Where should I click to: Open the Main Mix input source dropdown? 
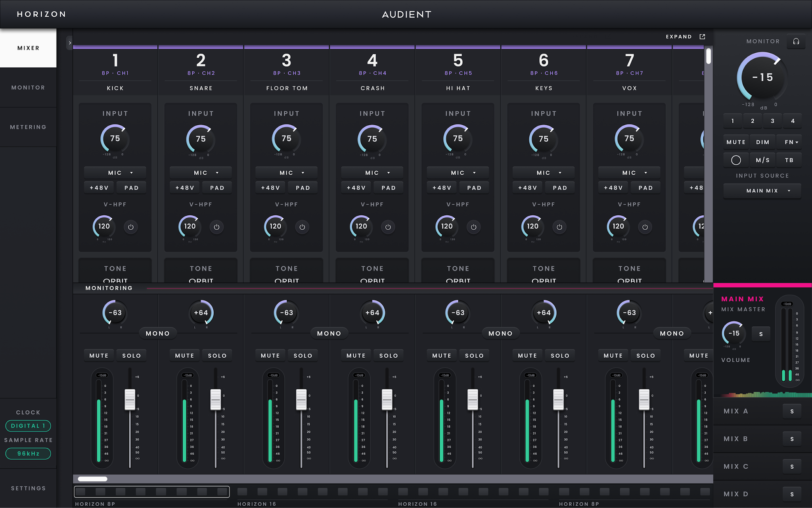[762, 191]
